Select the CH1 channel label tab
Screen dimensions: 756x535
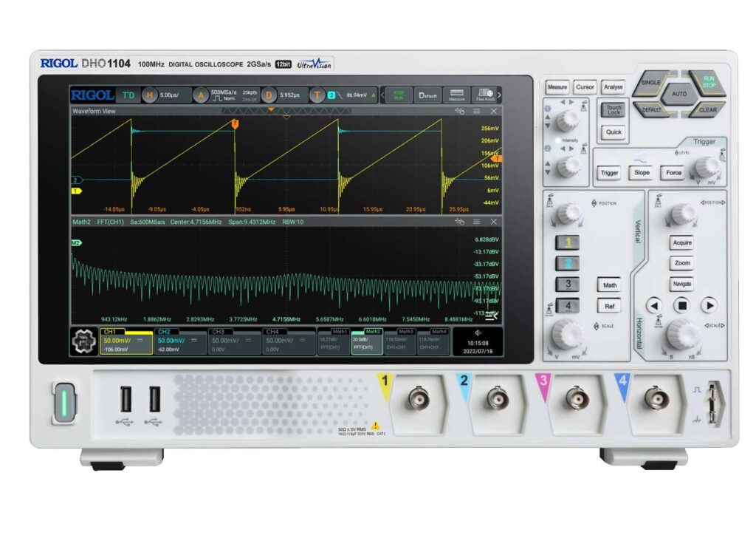point(110,332)
